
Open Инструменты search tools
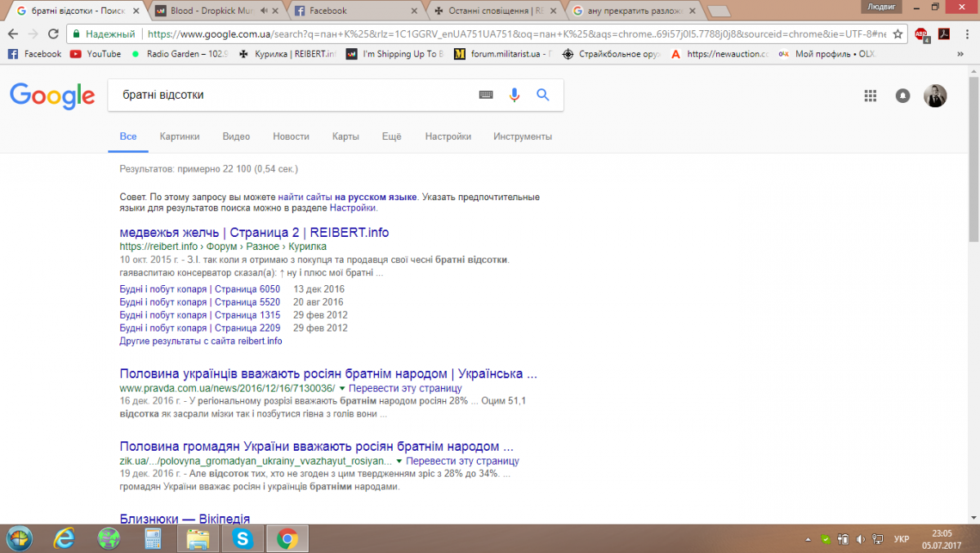(x=523, y=136)
